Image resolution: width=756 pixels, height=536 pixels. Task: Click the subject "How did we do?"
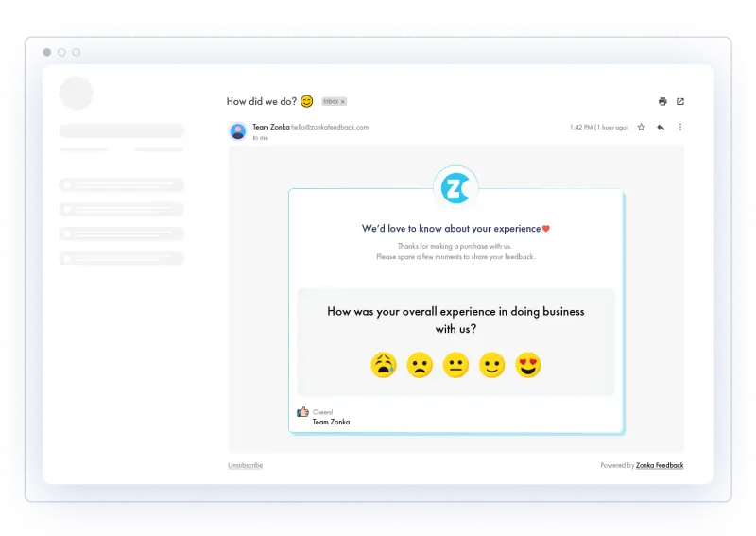point(262,101)
